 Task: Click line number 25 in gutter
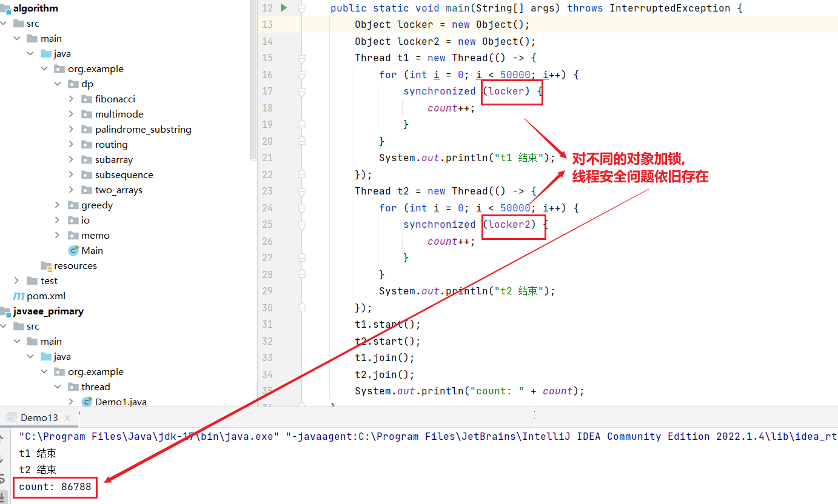point(267,225)
